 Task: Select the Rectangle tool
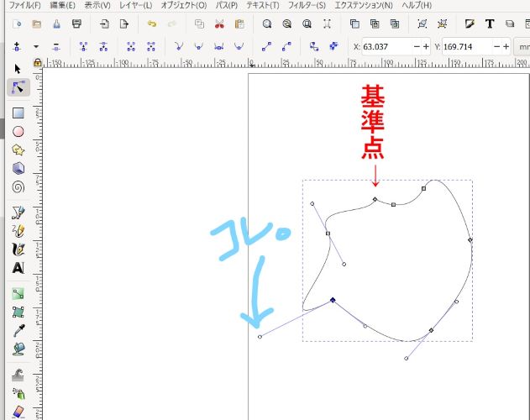[18, 113]
